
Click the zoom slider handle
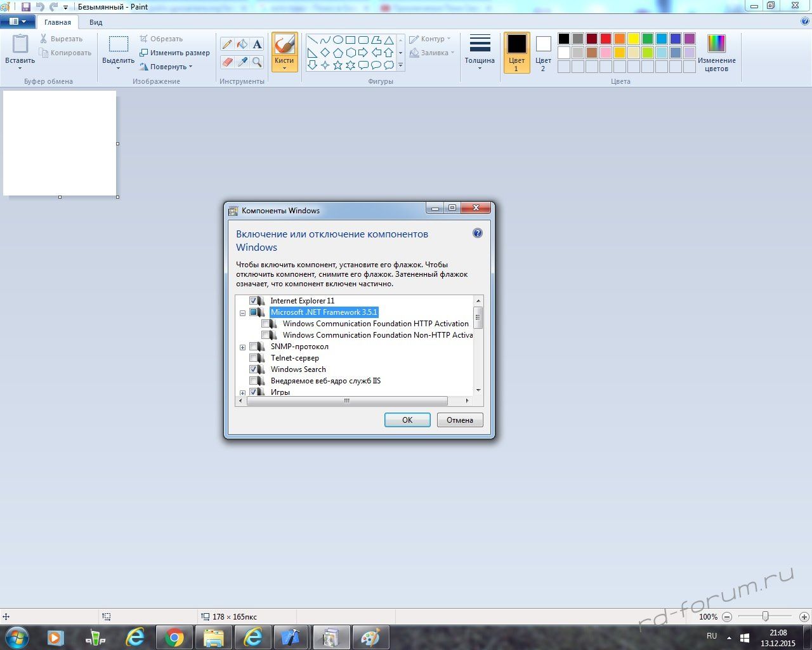(x=766, y=616)
